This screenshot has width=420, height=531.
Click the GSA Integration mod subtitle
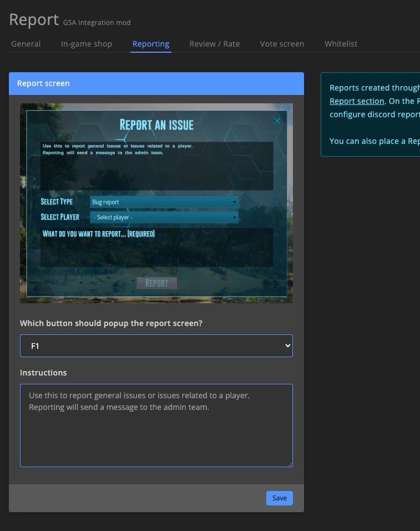pos(97,23)
